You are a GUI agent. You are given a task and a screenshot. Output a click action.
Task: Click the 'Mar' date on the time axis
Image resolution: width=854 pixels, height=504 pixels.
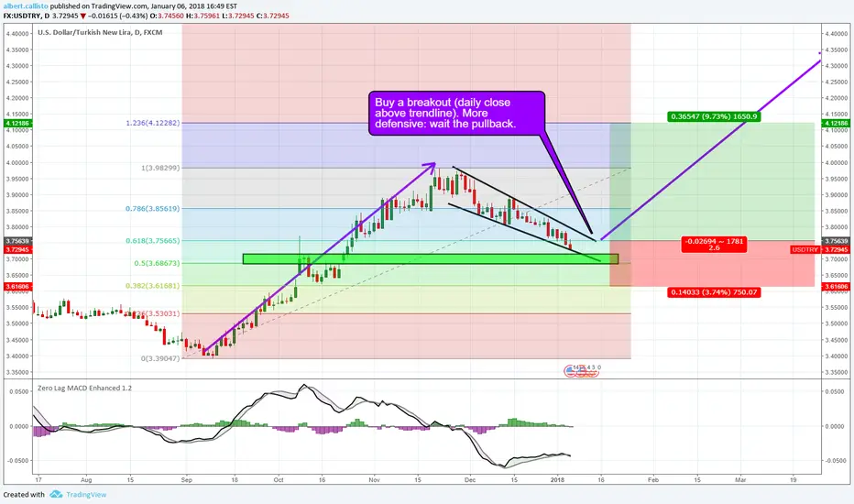pyautogui.click(x=740, y=480)
